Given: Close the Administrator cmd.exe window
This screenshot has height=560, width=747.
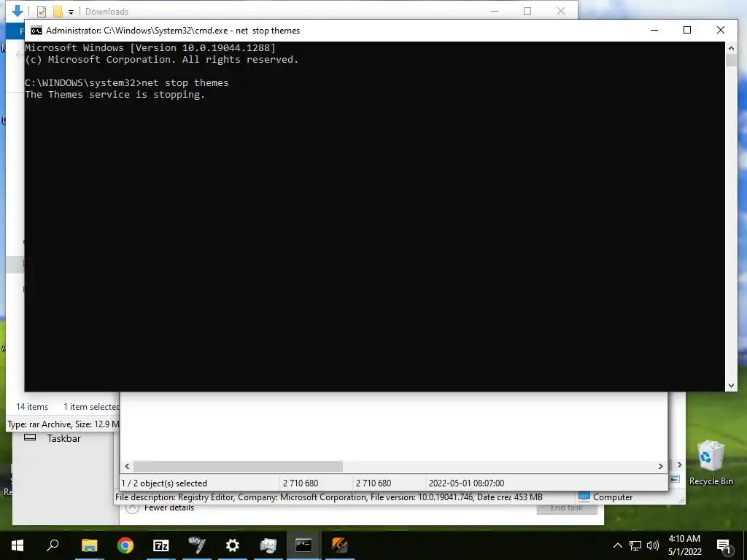Looking at the screenshot, I should 720,30.
